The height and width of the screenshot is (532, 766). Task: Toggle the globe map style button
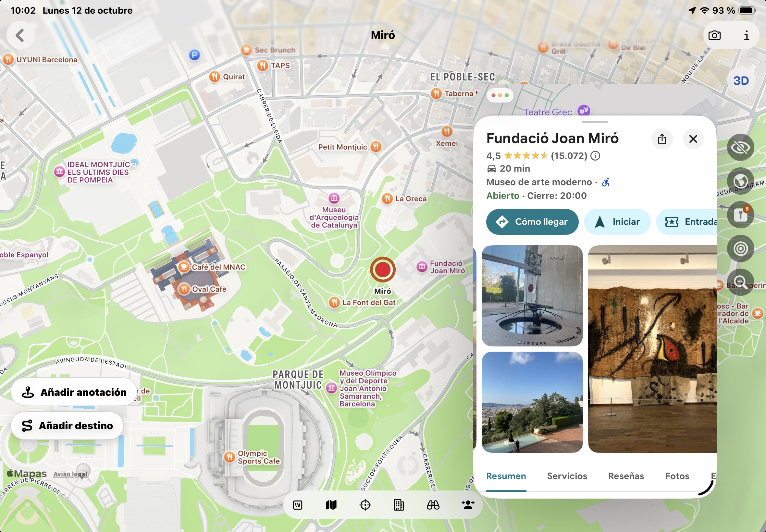(x=740, y=181)
